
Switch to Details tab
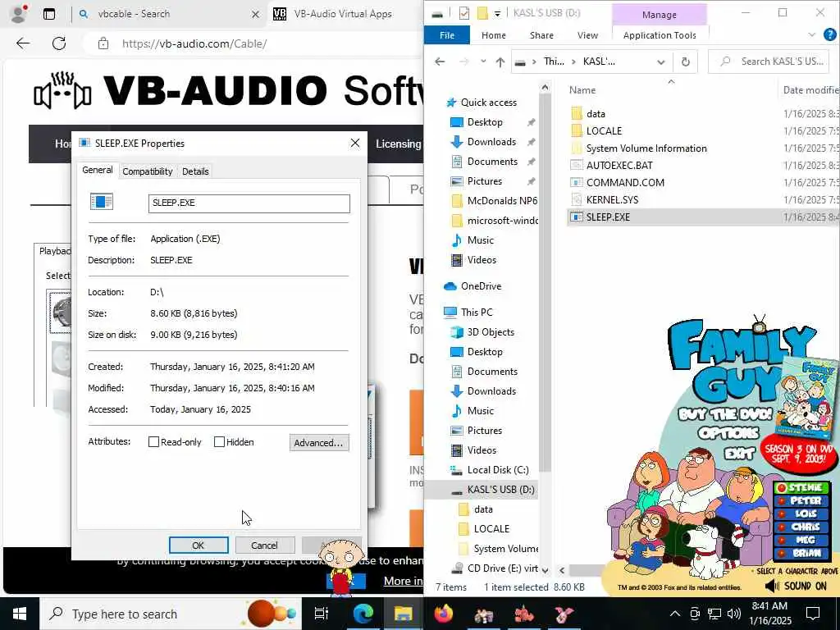click(195, 171)
